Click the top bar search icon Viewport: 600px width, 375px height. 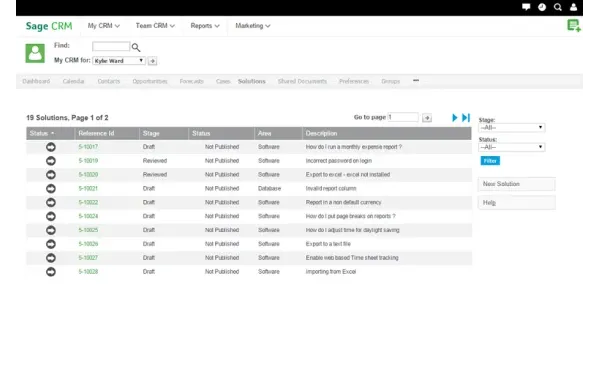pyautogui.click(x=558, y=7)
